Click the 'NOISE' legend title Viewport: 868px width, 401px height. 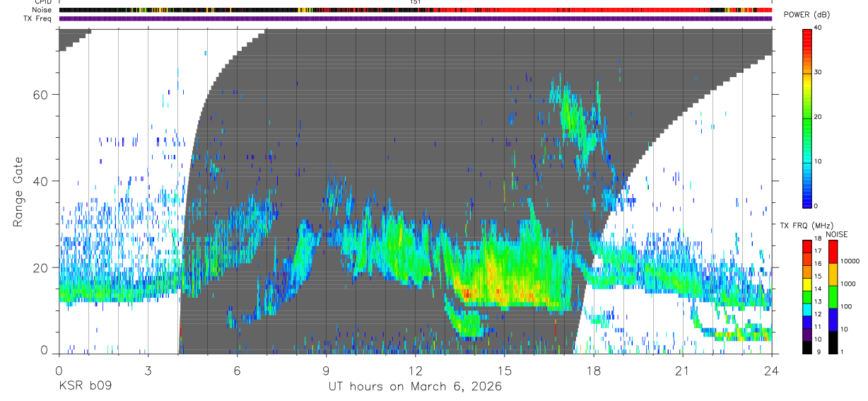[835, 234]
